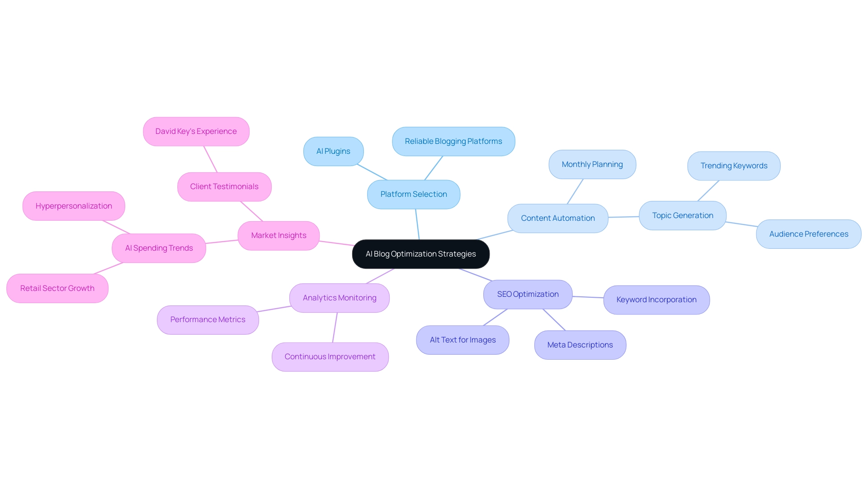
Task: Expand the Reliable Blogging Platforms branch
Action: 453,141
